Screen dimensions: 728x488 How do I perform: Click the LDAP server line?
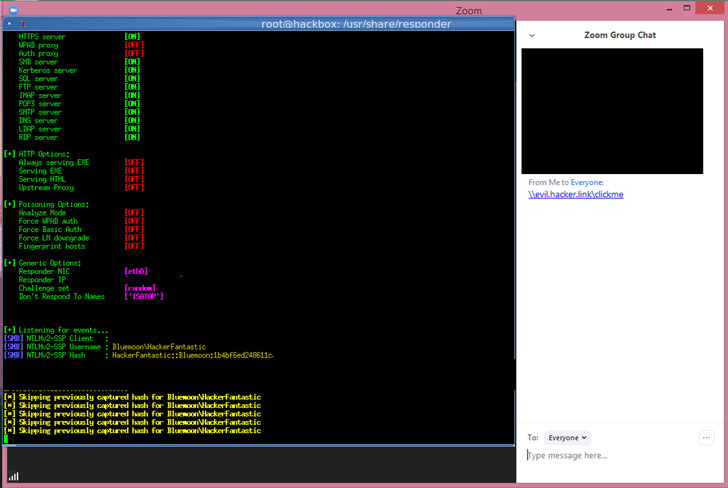(x=79, y=129)
